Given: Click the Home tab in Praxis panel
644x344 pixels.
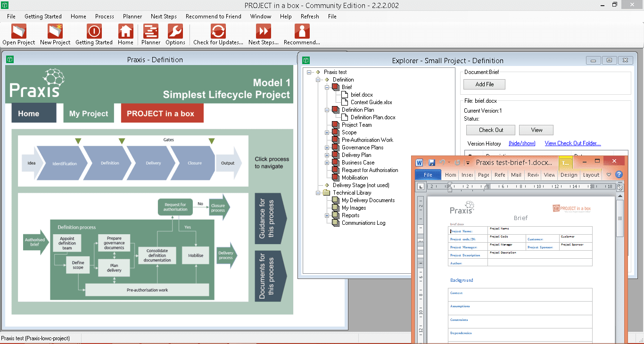Looking at the screenshot, I should tap(34, 113).
